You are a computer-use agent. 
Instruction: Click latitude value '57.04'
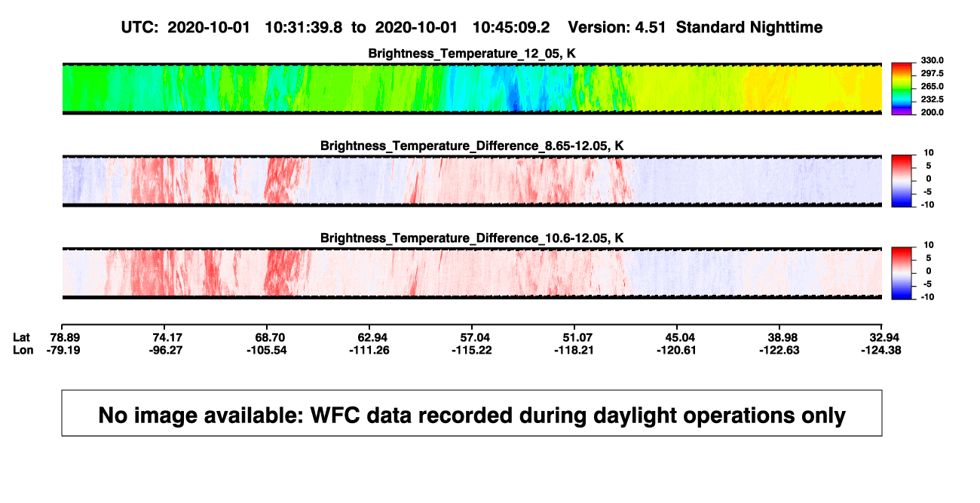point(475,336)
